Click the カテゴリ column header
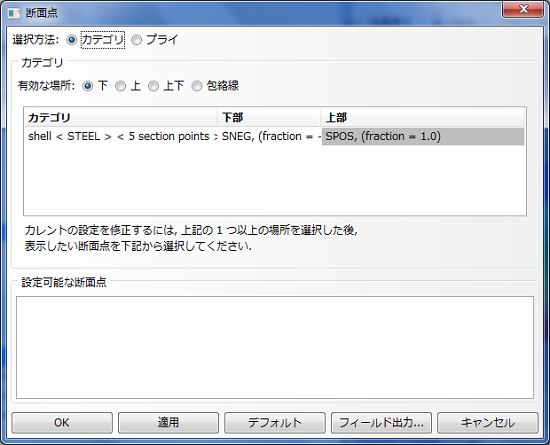Viewport: 550px width, 445px height. pos(121,117)
